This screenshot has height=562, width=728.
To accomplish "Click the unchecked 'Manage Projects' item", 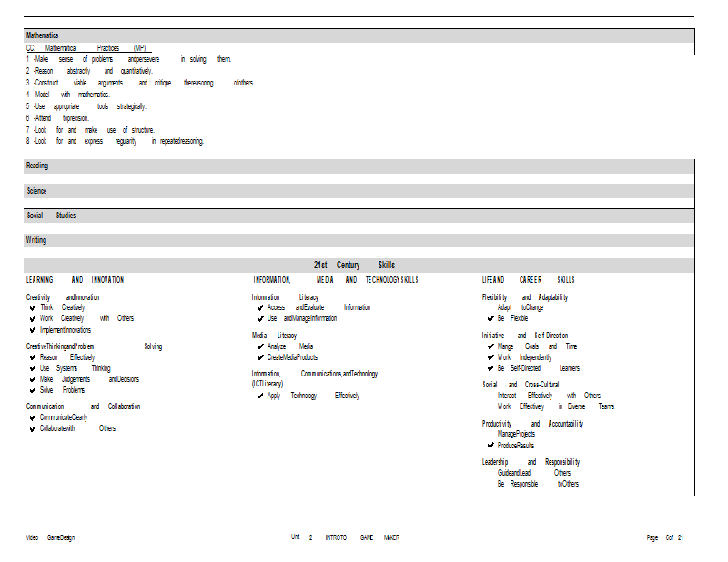I will pyautogui.click(x=516, y=434).
